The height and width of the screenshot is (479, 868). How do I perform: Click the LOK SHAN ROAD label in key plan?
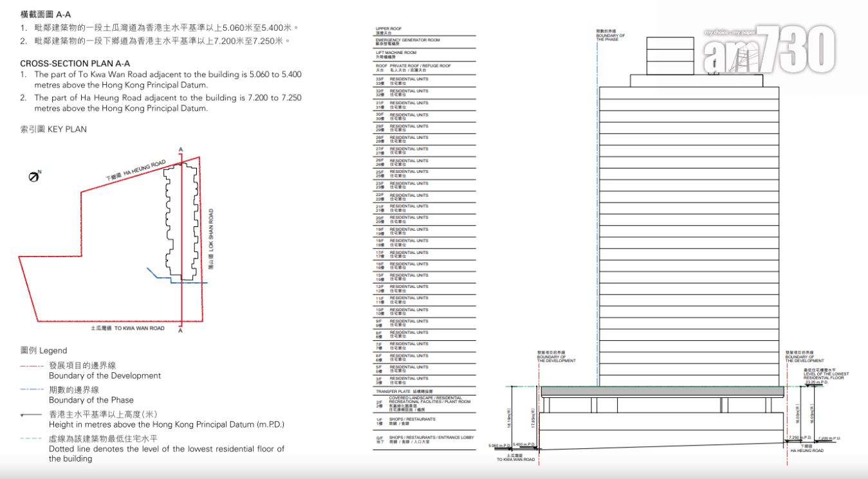pos(210,238)
